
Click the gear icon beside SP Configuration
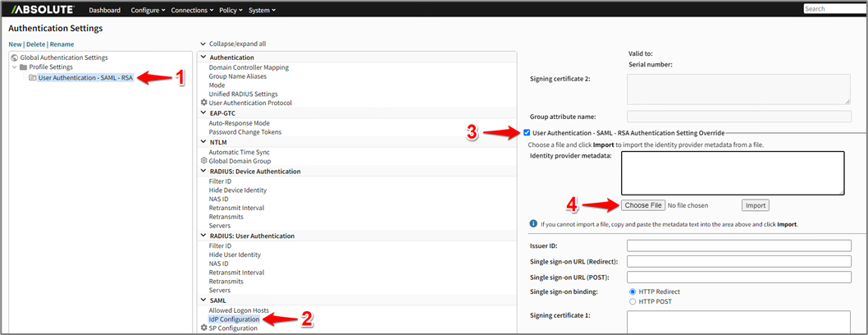[204, 328]
